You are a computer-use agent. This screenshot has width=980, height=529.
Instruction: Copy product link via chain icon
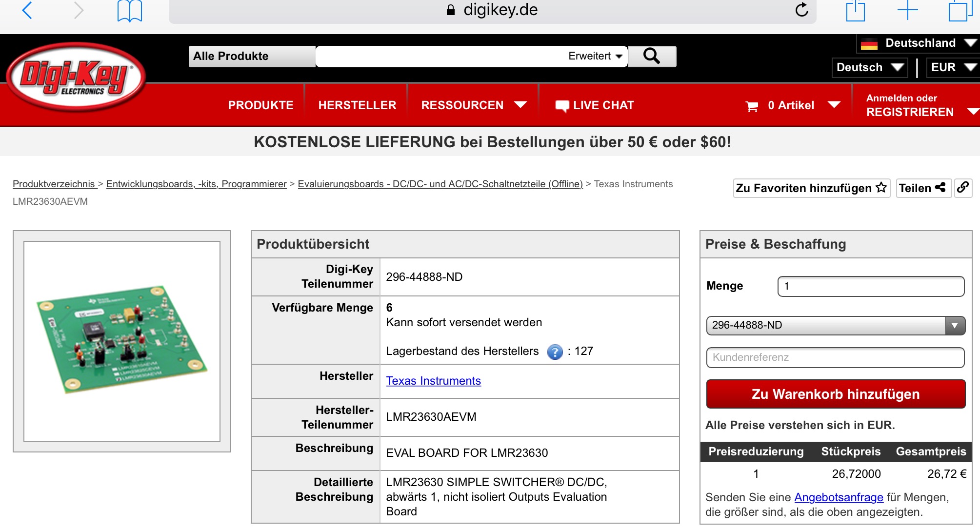963,188
